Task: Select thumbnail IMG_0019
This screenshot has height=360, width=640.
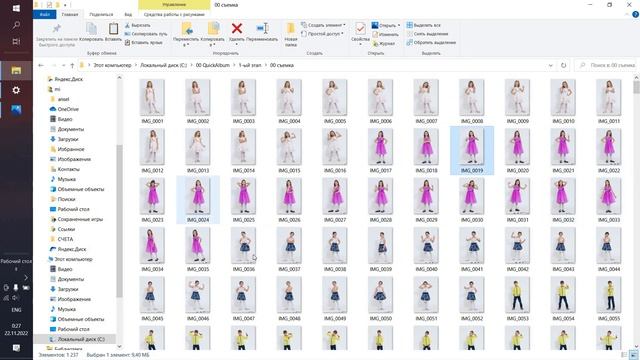Action: pos(472,150)
